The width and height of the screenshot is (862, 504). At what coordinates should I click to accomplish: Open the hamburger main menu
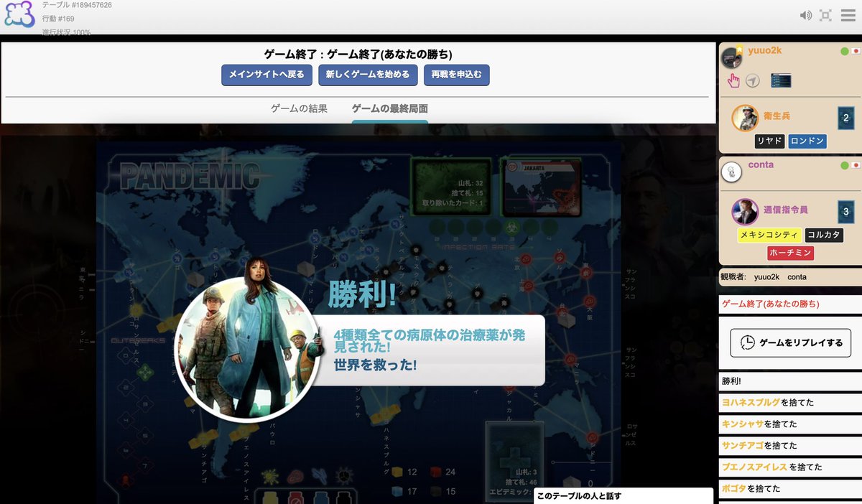click(848, 15)
